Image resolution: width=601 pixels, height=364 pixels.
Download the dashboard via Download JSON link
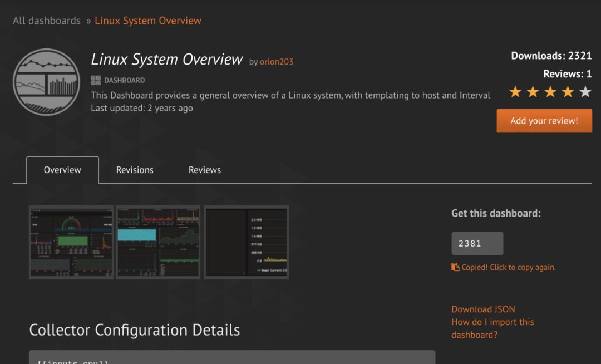[483, 309]
